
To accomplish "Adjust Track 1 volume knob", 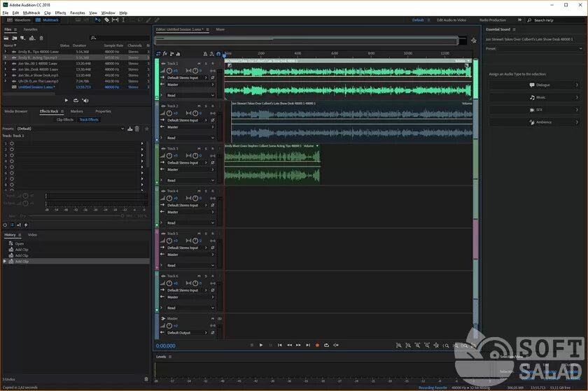I will (x=169, y=71).
